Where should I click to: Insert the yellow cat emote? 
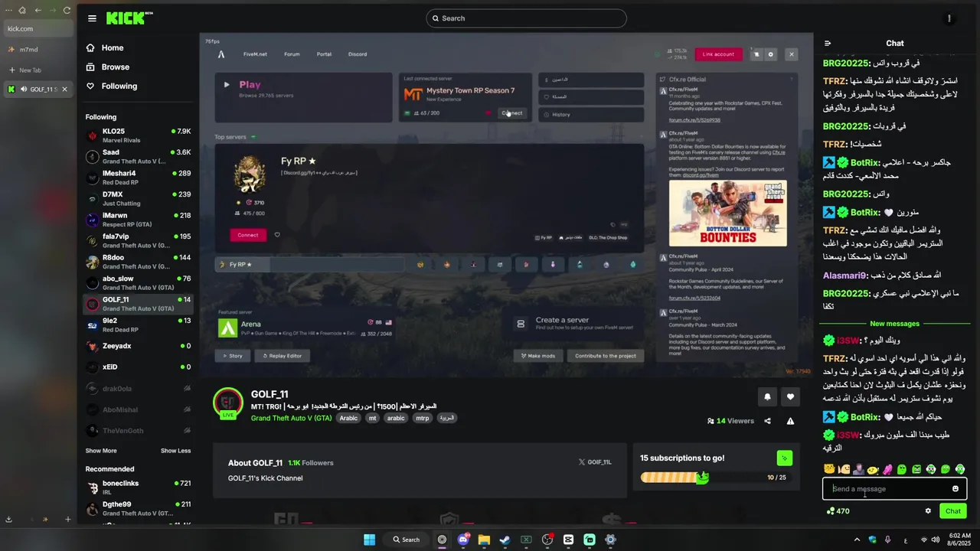[828, 469]
